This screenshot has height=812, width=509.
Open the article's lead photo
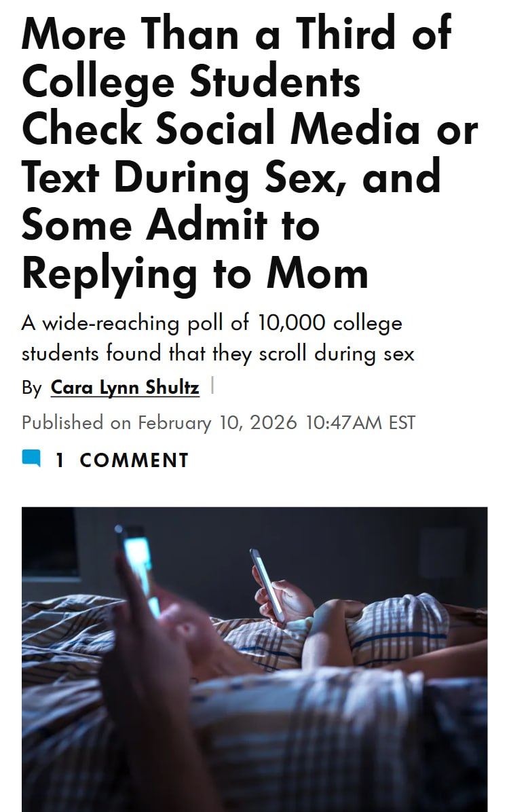pos(254,659)
